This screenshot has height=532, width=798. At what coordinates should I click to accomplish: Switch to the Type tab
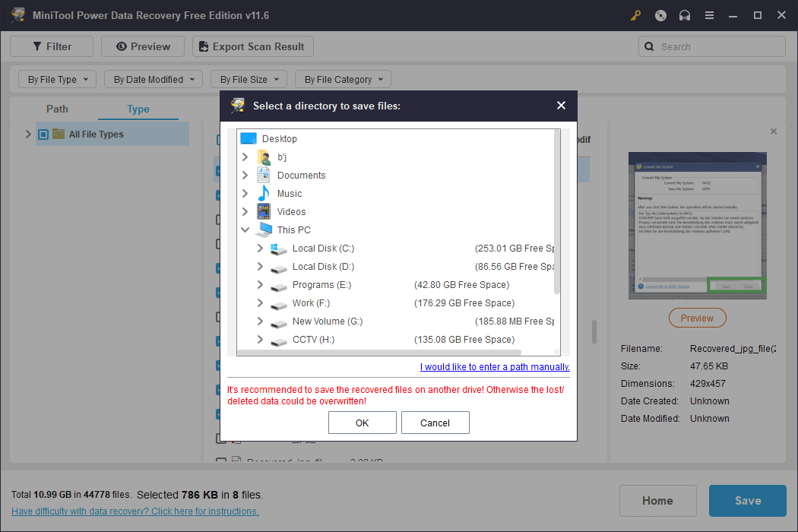point(138,109)
